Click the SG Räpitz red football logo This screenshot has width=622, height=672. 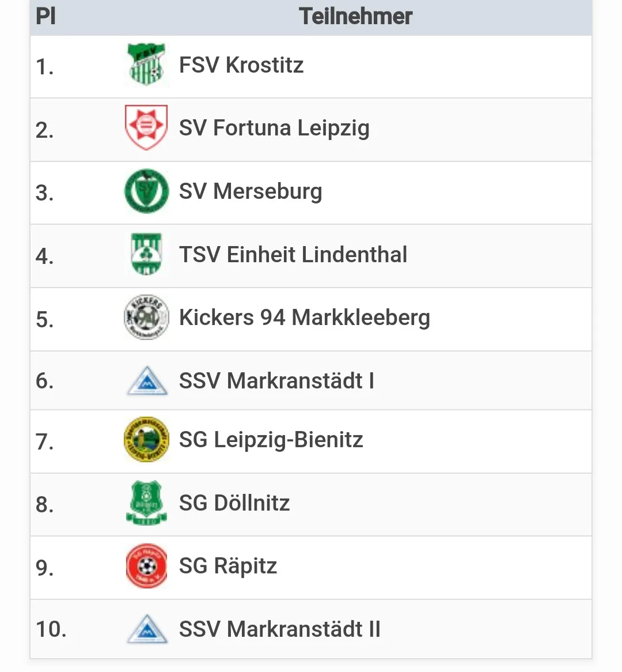pyautogui.click(x=146, y=566)
